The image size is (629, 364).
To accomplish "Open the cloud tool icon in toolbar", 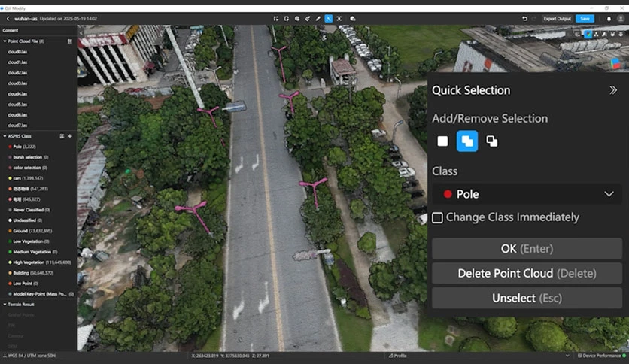I will 353,19.
